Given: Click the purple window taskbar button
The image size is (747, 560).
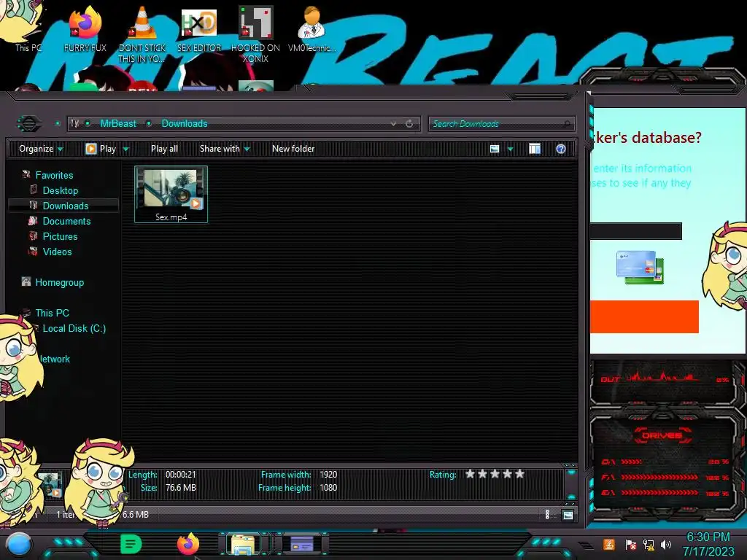Looking at the screenshot, I should 302,544.
